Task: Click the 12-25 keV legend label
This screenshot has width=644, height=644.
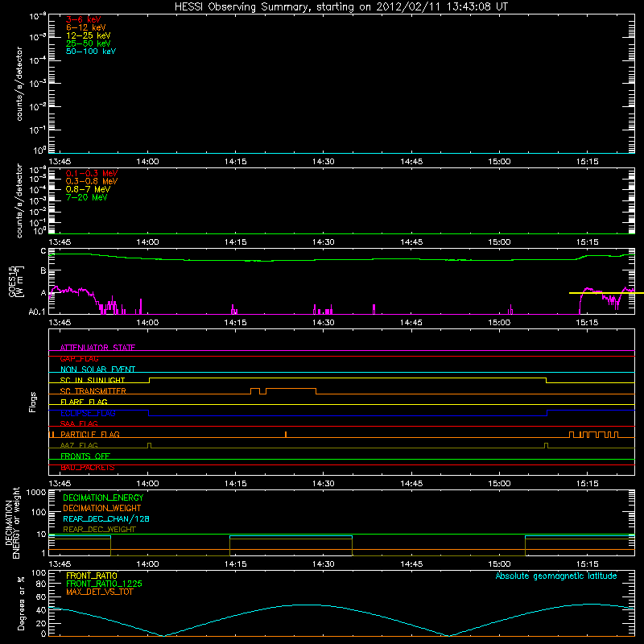Action: pyautogui.click(x=89, y=35)
